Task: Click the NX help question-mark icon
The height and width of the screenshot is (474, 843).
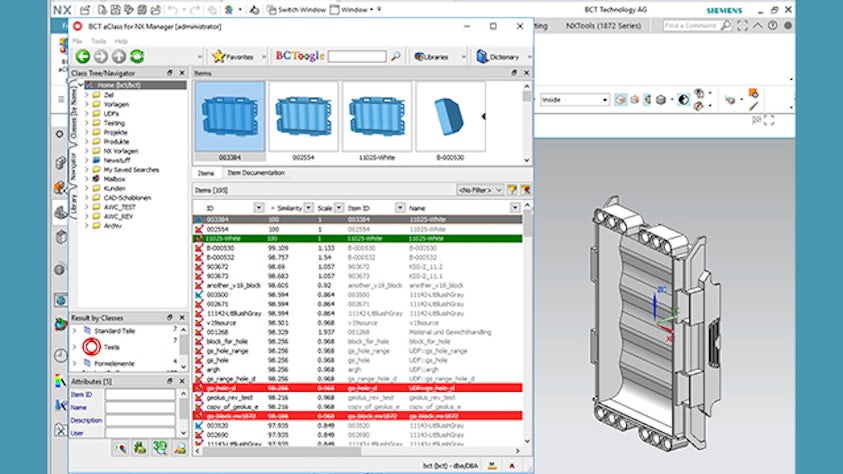Action: 773,26
